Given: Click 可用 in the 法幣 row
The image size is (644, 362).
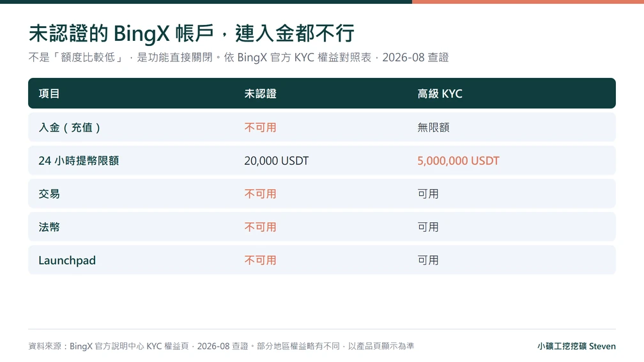Looking at the screenshot, I should point(428,227).
